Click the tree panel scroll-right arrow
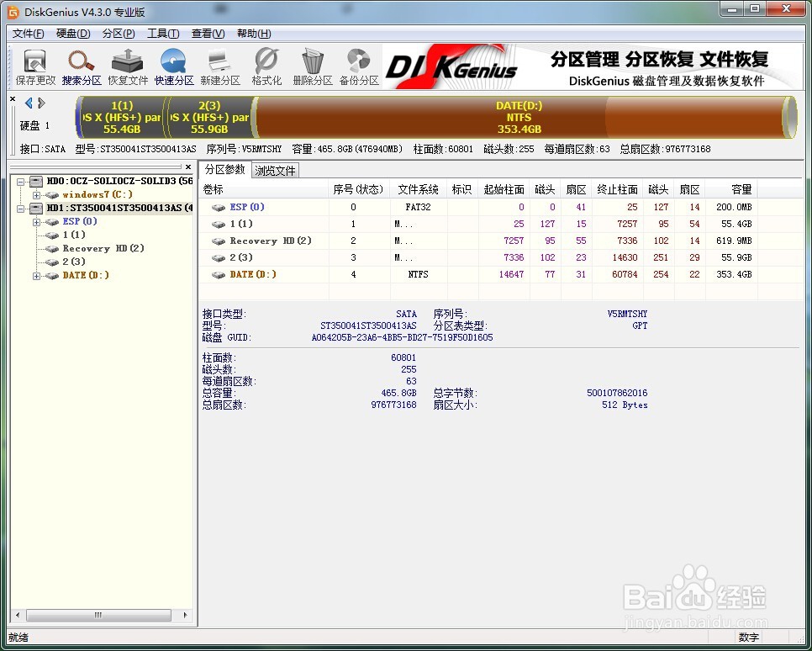 click(186, 615)
